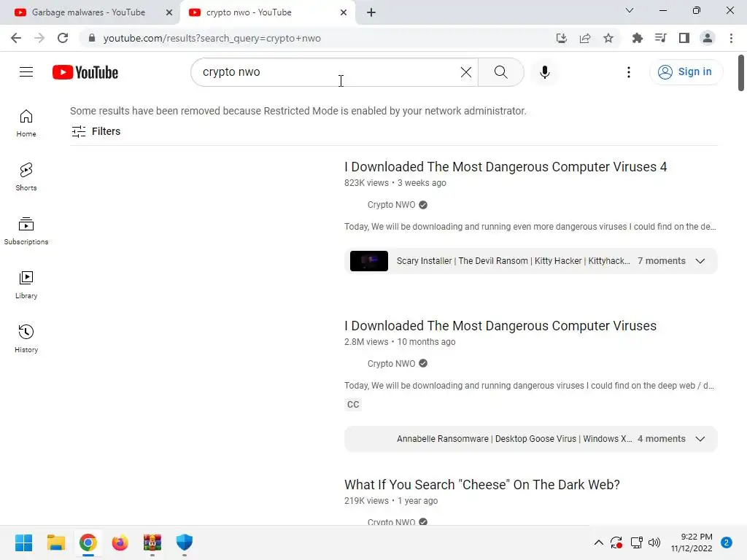Click the page vertical scrollbar
The width and height of the screenshot is (747, 560).
(741, 73)
